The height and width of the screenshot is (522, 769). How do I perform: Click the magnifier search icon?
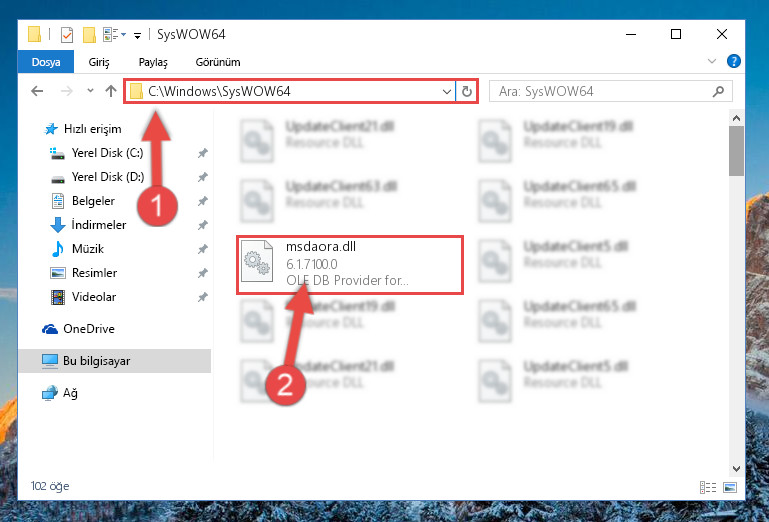click(x=718, y=91)
